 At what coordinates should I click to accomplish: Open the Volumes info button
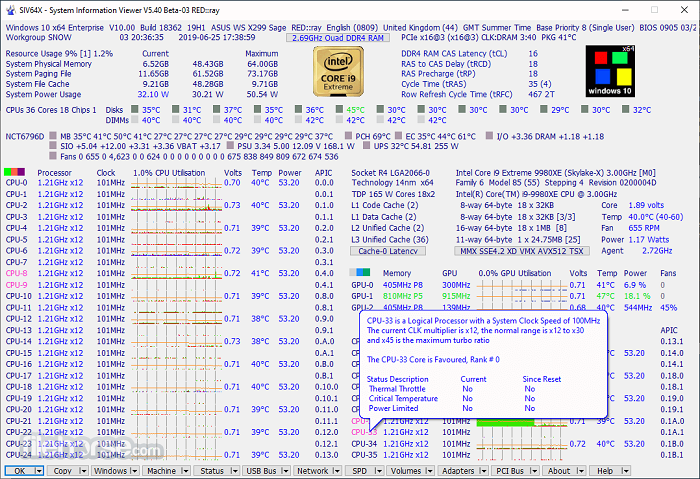click(406, 471)
